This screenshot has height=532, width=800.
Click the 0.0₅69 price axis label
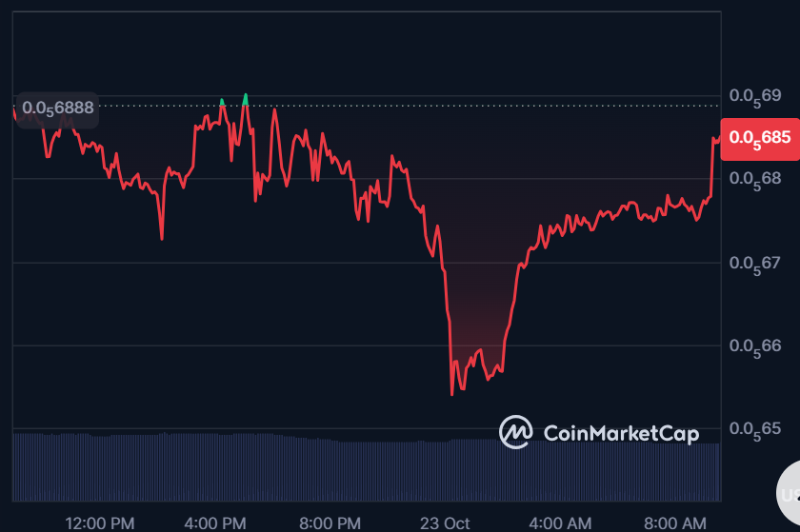[754, 95]
